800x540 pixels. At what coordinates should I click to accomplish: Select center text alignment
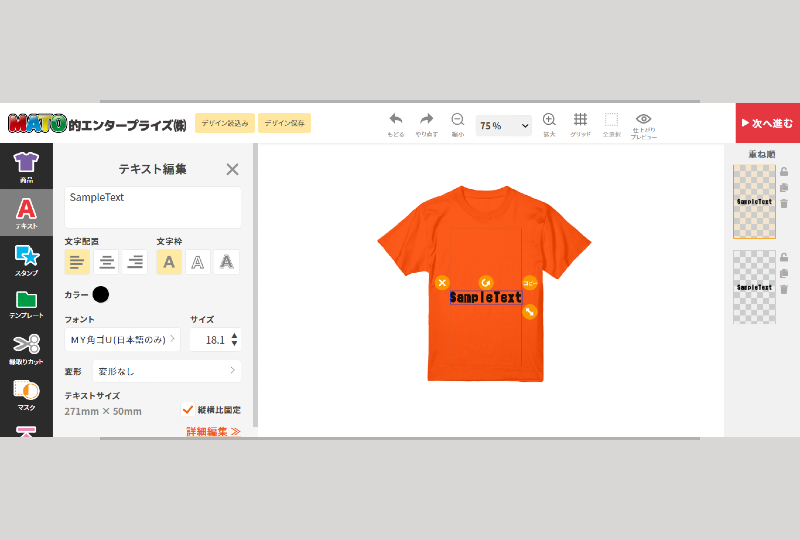[x=106, y=262]
